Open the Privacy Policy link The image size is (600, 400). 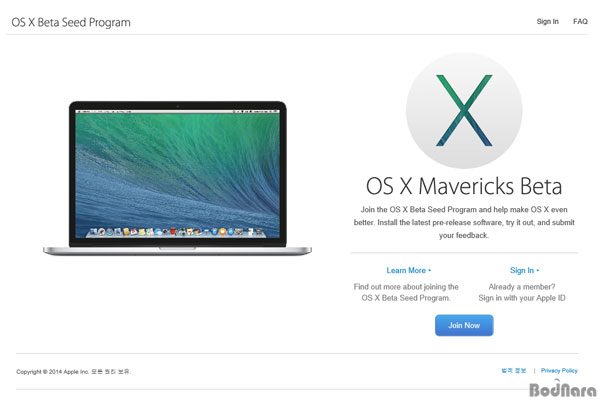point(559,371)
